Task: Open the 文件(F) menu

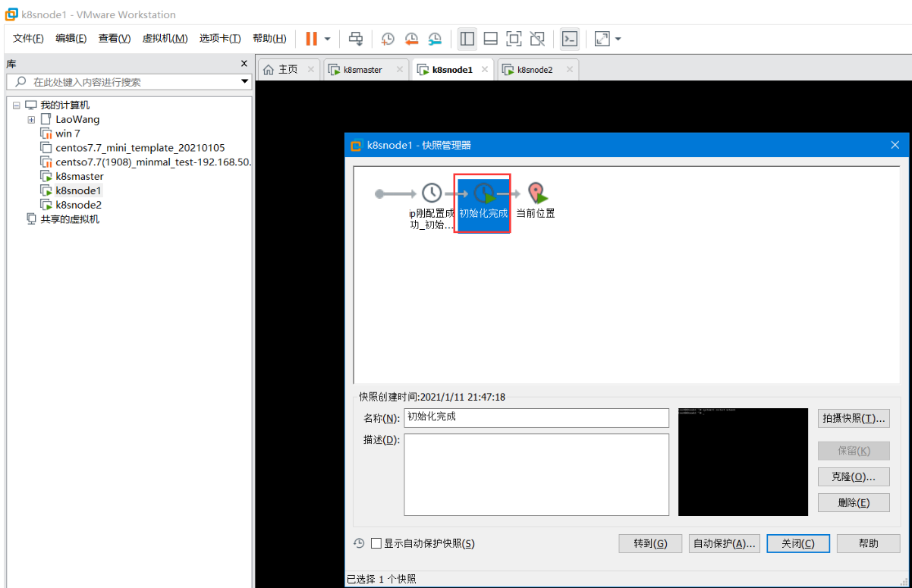Action: [28, 39]
